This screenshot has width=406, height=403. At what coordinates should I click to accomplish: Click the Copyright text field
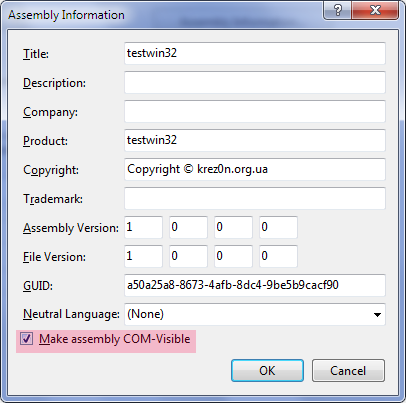point(255,169)
